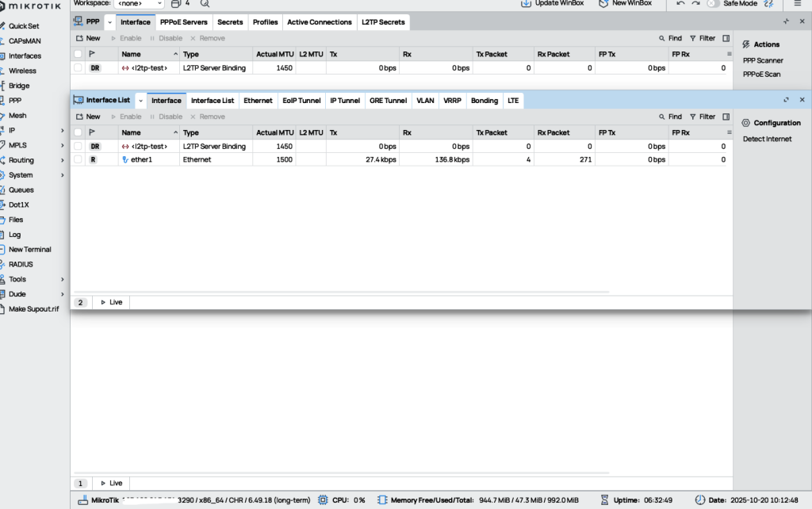This screenshot has height=509, width=812.
Task: Switch to the EoIP Tunnel tab
Action: (301, 101)
